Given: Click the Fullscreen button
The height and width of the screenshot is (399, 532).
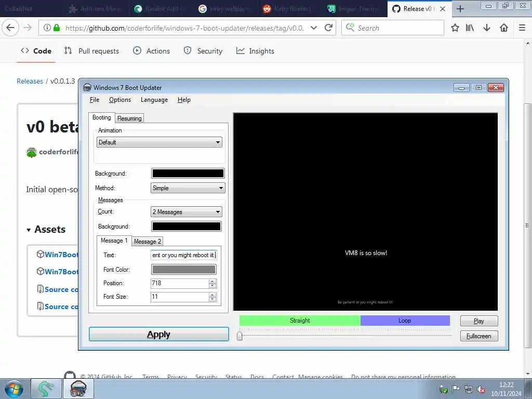Looking at the screenshot, I should click(x=478, y=336).
